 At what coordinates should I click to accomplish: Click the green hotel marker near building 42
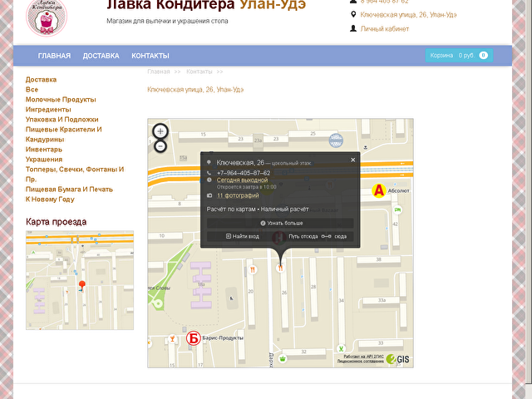(x=397, y=209)
